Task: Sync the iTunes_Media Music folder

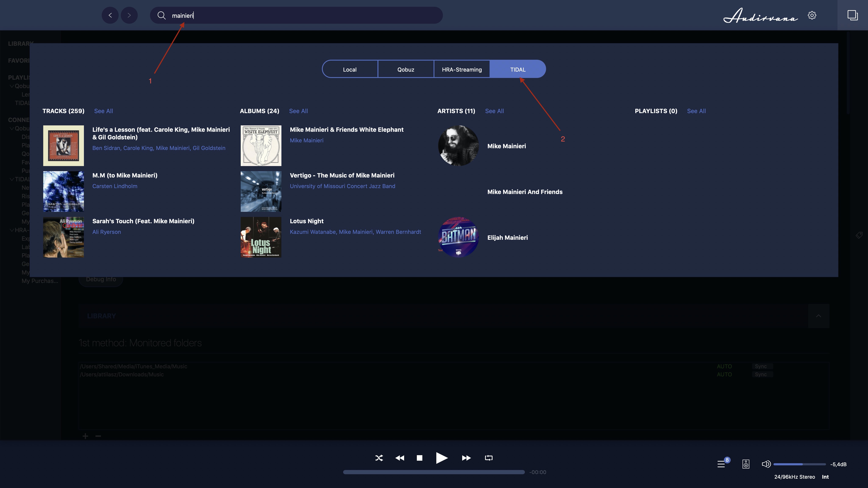Action: [x=762, y=366]
